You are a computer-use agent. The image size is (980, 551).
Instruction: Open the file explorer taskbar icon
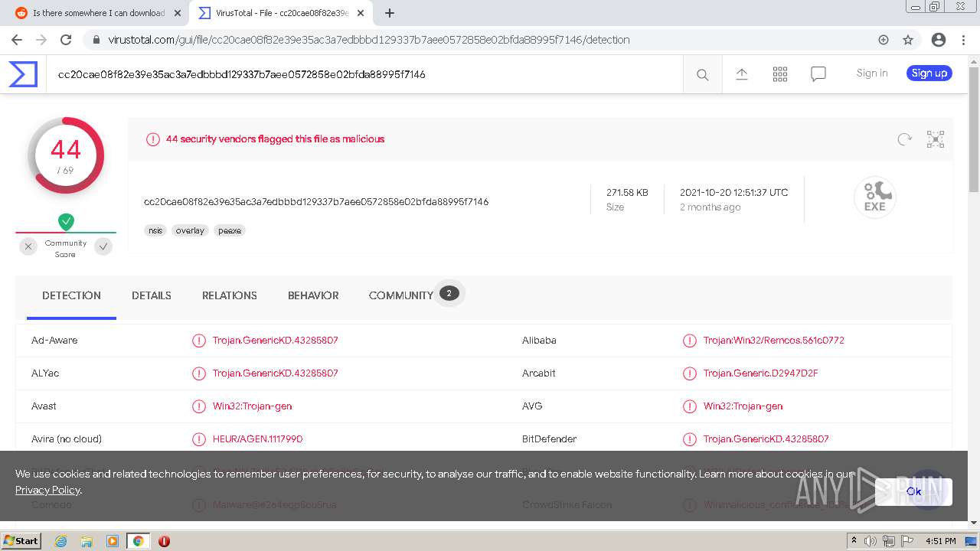tap(87, 541)
